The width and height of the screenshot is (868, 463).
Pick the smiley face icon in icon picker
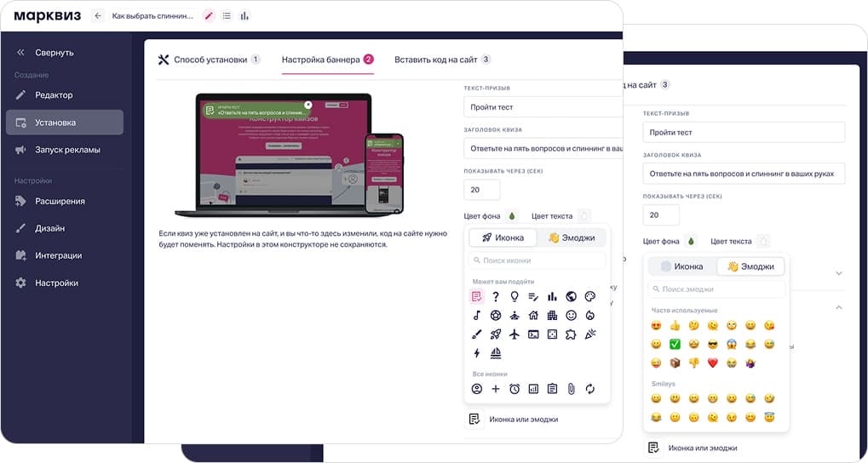pyautogui.click(x=572, y=315)
